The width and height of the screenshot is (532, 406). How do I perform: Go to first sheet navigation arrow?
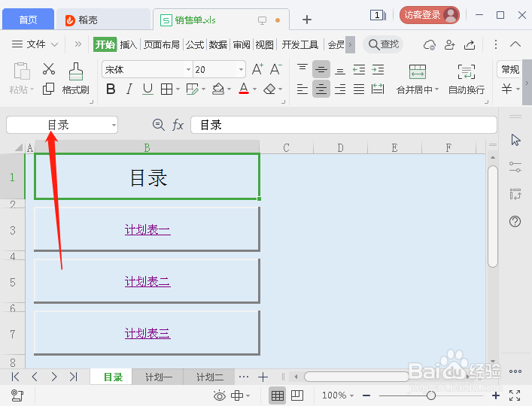pyautogui.click(x=15, y=377)
